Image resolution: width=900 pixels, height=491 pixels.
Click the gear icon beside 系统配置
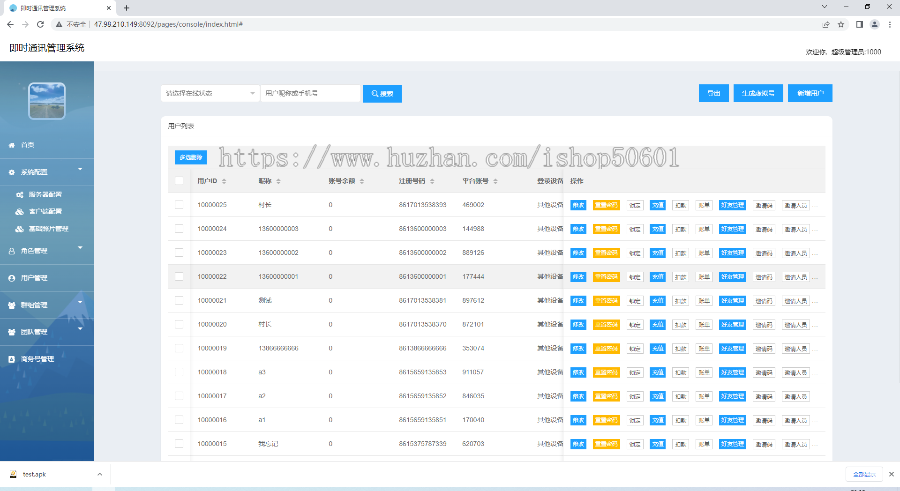click(x=11, y=172)
